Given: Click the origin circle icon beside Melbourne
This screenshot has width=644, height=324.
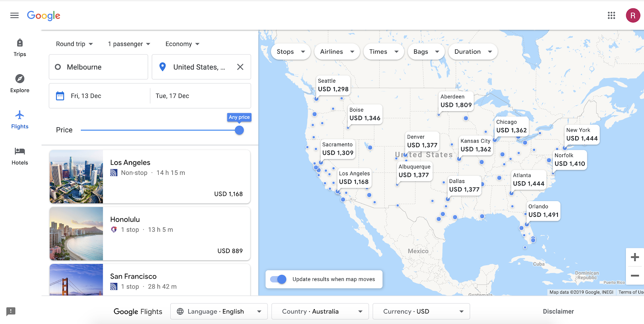Looking at the screenshot, I should [x=58, y=67].
